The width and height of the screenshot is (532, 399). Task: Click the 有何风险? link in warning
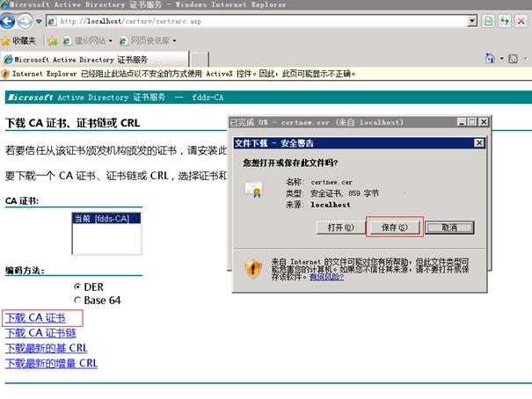coord(326,277)
